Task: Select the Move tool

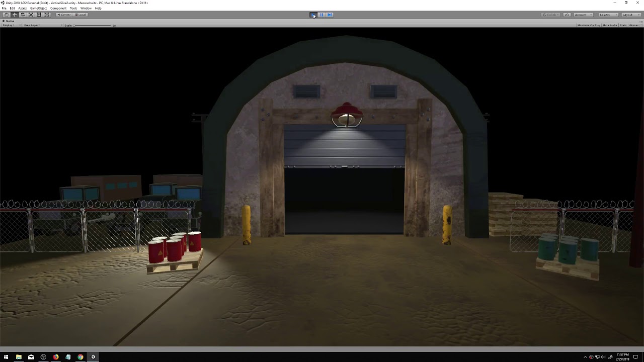Action: pos(15,15)
